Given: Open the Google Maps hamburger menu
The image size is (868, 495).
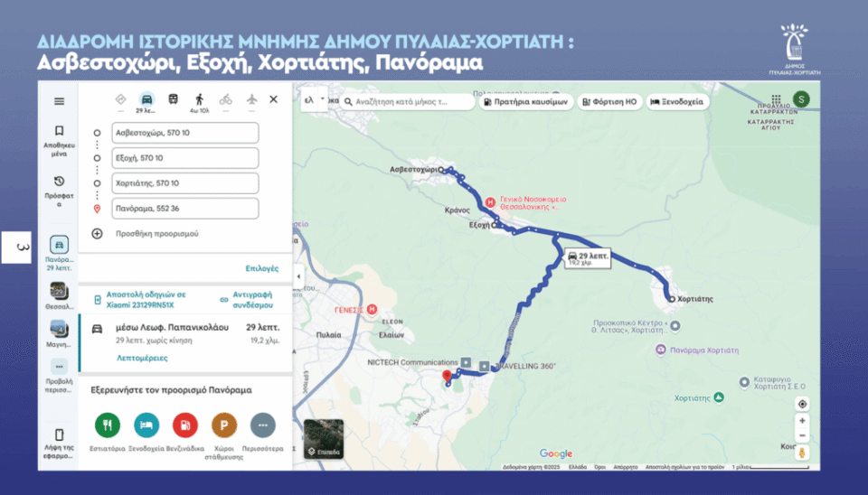Looking at the screenshot, I should coord(59,102).
